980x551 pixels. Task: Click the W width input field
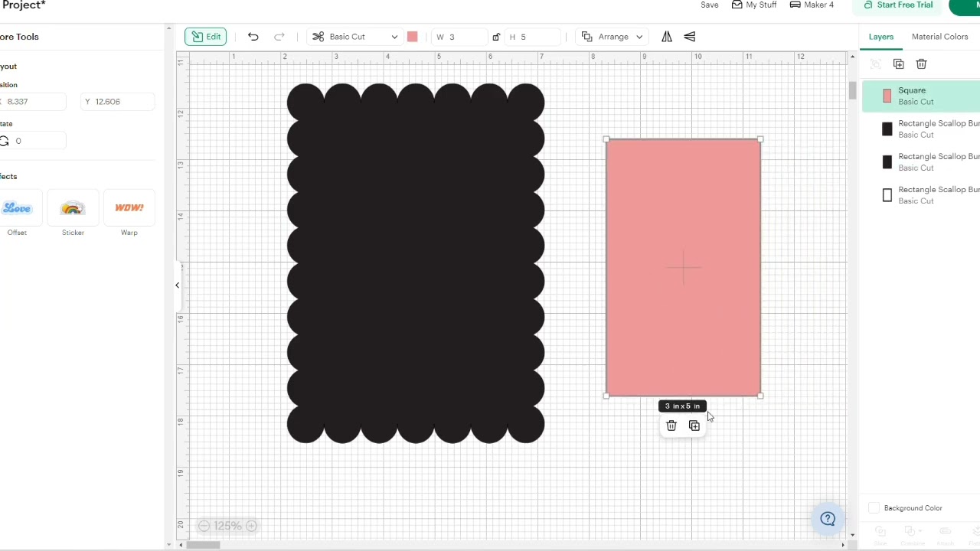(x=460, y=37)
